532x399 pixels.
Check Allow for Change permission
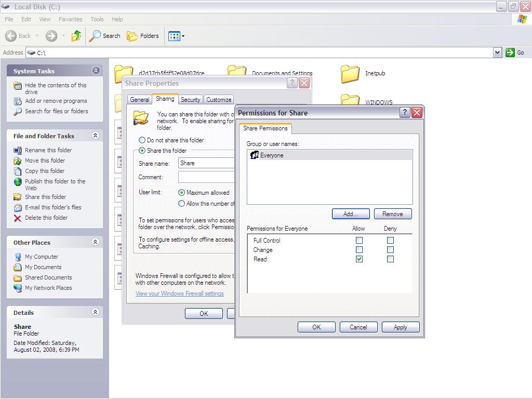pyautogui.click(x=359, y=250)
